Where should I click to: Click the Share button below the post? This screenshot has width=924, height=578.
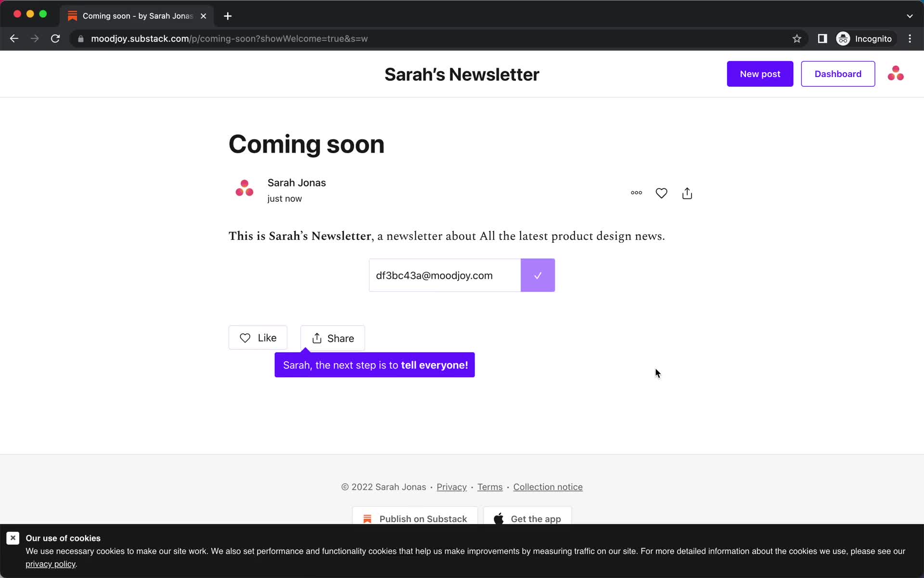[333, 338]
